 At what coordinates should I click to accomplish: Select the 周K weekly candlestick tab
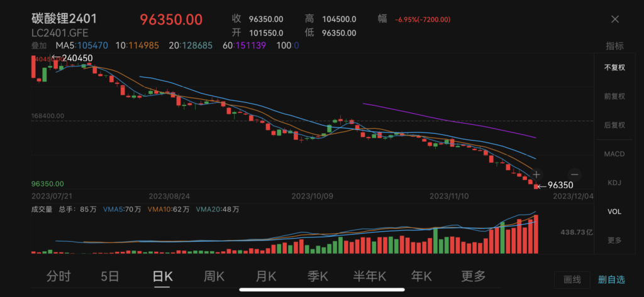pos(214,276)
